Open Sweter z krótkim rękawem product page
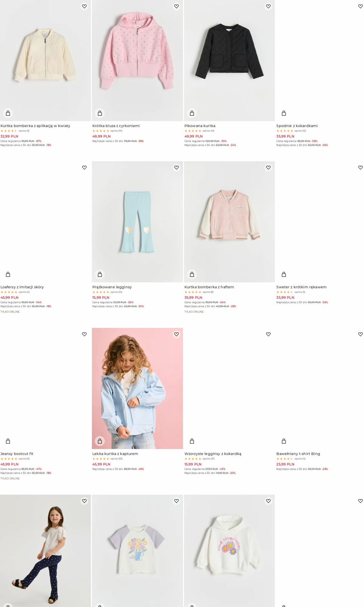 301,287
